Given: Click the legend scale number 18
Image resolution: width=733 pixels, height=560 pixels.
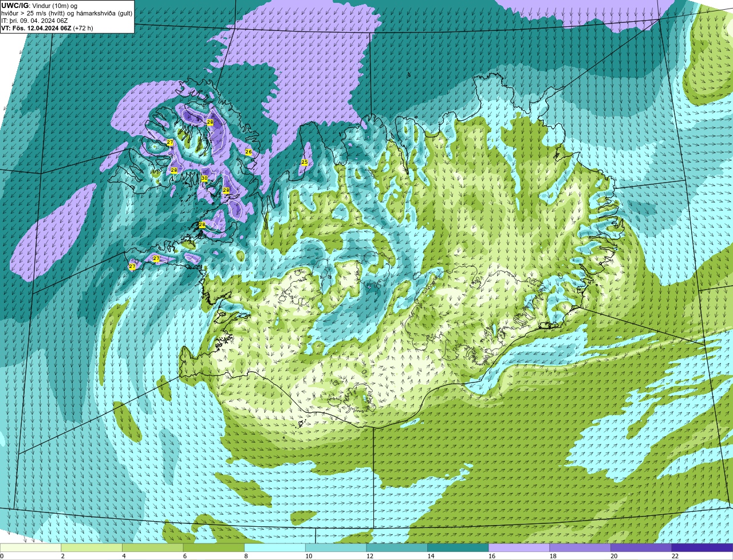Looking at the screenshot, I should [x=553, y=556].
